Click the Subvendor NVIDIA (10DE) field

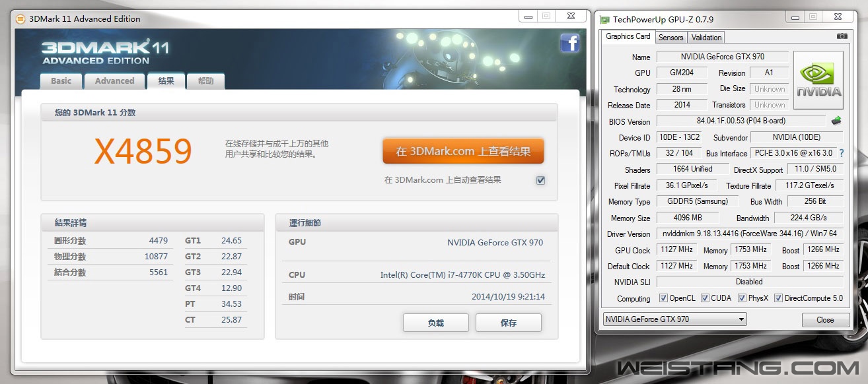(x=797, y=137)
